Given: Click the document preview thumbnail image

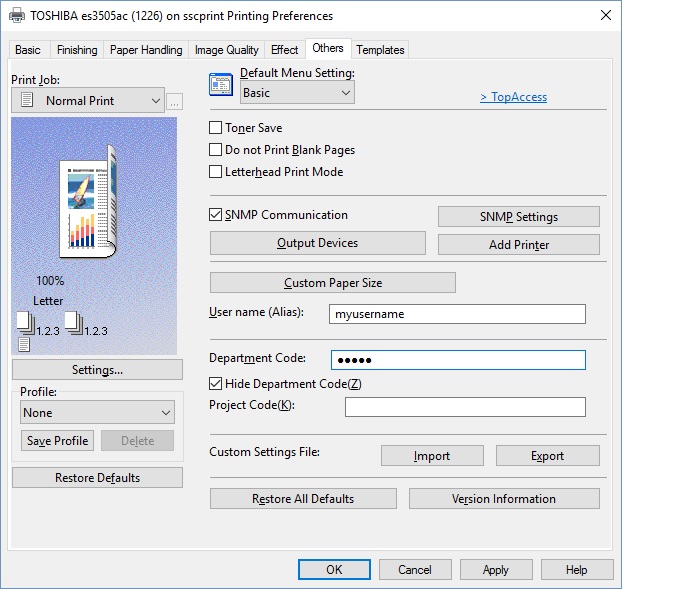Looking at the screenshot, I should (x=88, y=201).
